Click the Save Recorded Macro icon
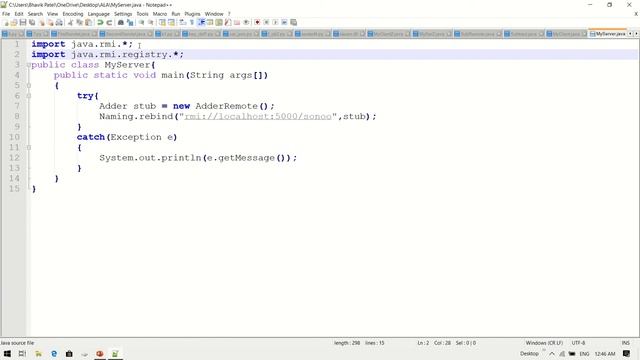Viewport: 640px width, 360px height. [293, 22]
